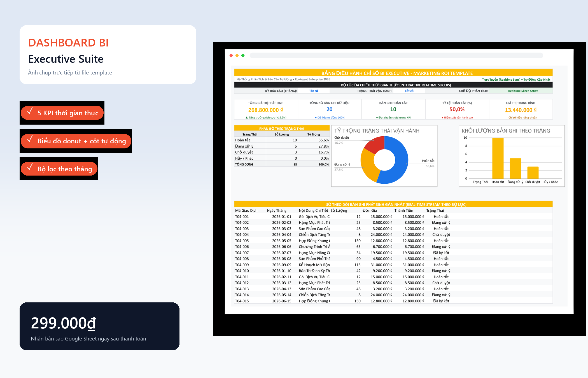Click the 'Mã Giao Dịch' column header
This screenshot has width=588, height=378.
(x=246, y=211)
